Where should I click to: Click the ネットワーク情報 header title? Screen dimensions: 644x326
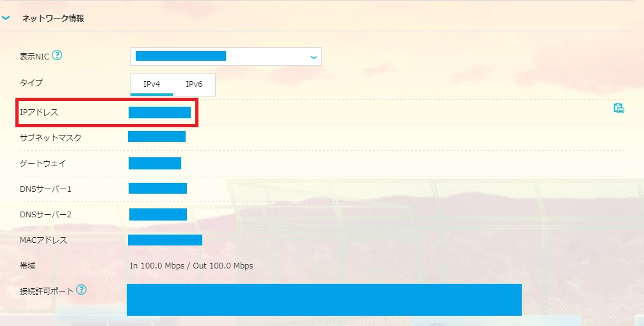[x=53, y=19]
